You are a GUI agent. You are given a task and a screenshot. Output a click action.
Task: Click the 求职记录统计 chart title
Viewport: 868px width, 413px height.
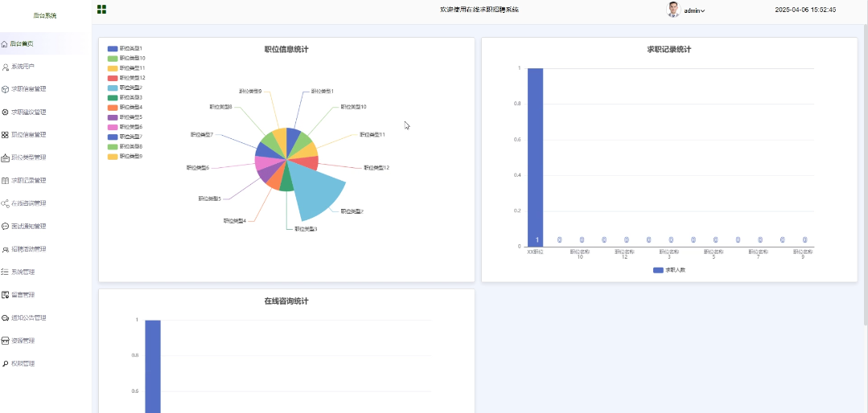click(x=669, y=49)
